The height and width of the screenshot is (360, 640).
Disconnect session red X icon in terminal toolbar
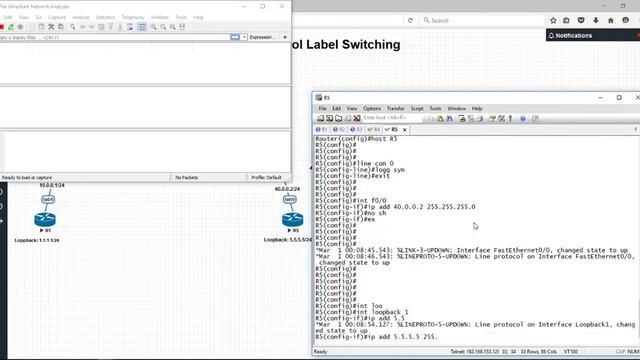(x=357, y=118)
